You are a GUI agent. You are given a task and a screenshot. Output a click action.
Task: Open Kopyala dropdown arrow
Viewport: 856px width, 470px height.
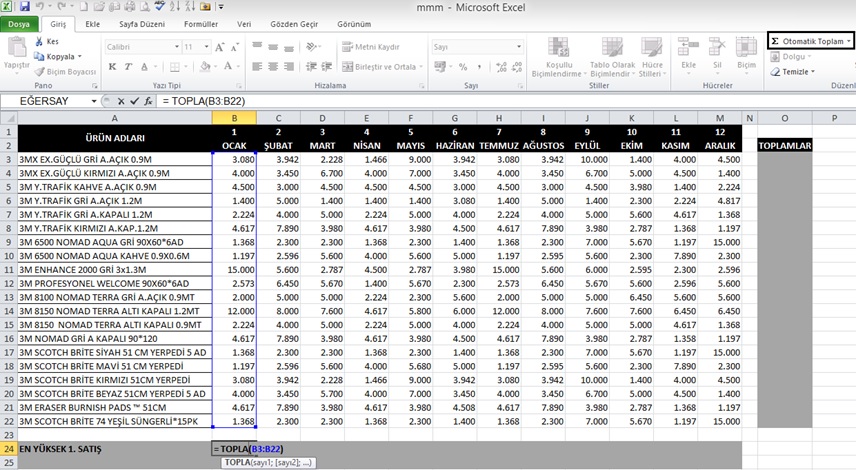[80, 56]
